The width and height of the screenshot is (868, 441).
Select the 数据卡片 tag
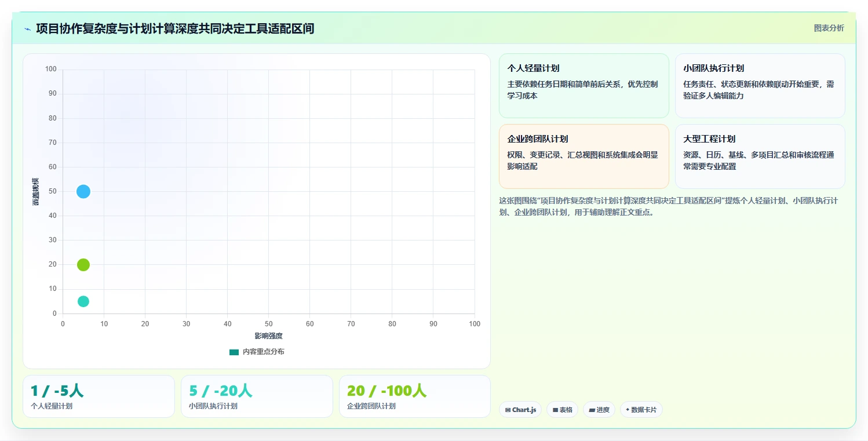(x=641, y=410)
